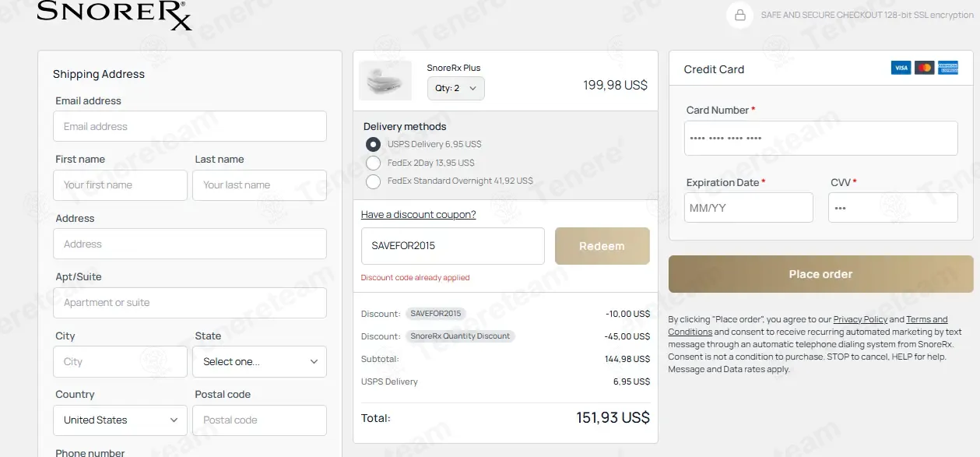Click the American Express card icon
Viewport: 980px width, 457px height.
coord(948,68)
